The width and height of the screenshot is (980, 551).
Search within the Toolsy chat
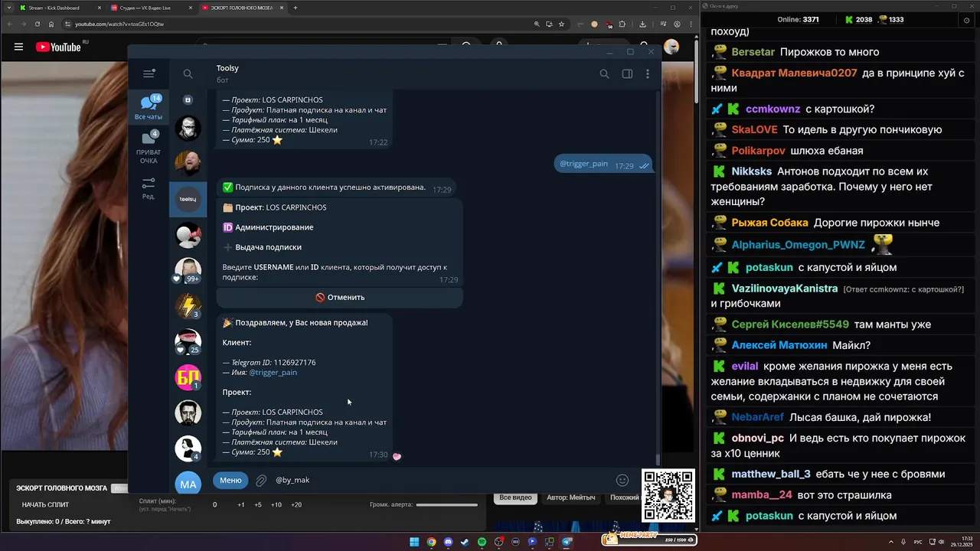click(x=604, y=73)
